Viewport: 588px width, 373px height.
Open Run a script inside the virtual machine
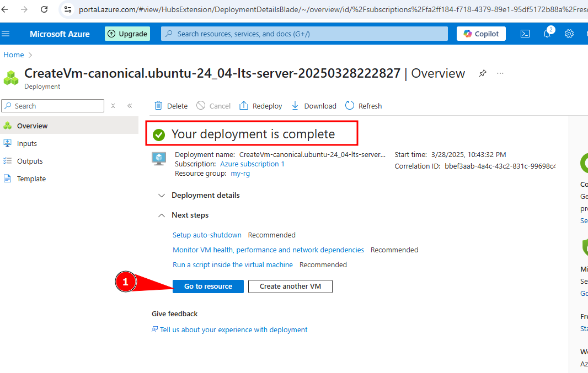233,265
